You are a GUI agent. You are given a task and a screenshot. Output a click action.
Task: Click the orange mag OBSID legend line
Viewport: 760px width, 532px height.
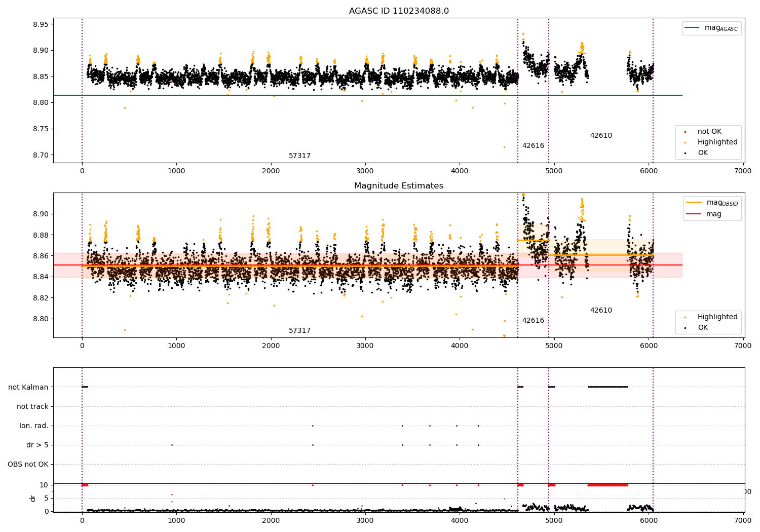click(x=694, y=203)
